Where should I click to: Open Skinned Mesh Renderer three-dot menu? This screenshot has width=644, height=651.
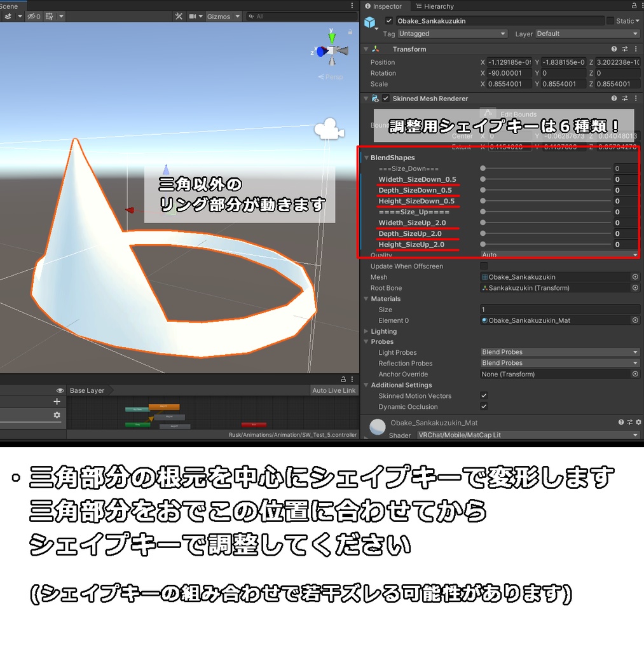[636, 99]
